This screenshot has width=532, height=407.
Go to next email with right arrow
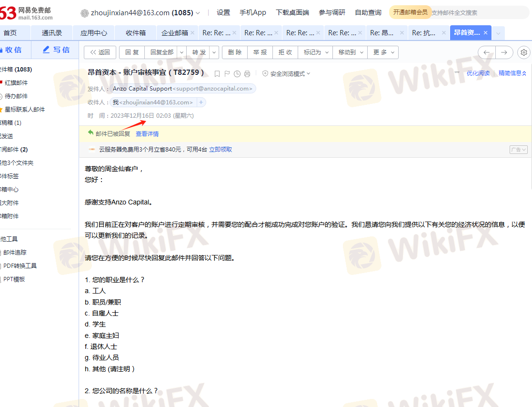(x=504, y=52)
